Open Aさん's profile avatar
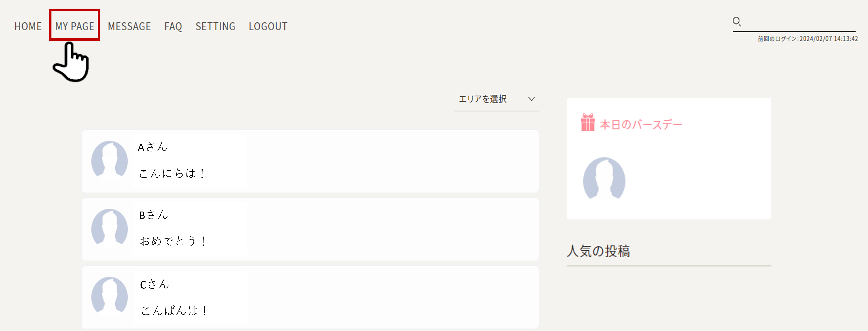868x331 pixels. tap(110, 160)
